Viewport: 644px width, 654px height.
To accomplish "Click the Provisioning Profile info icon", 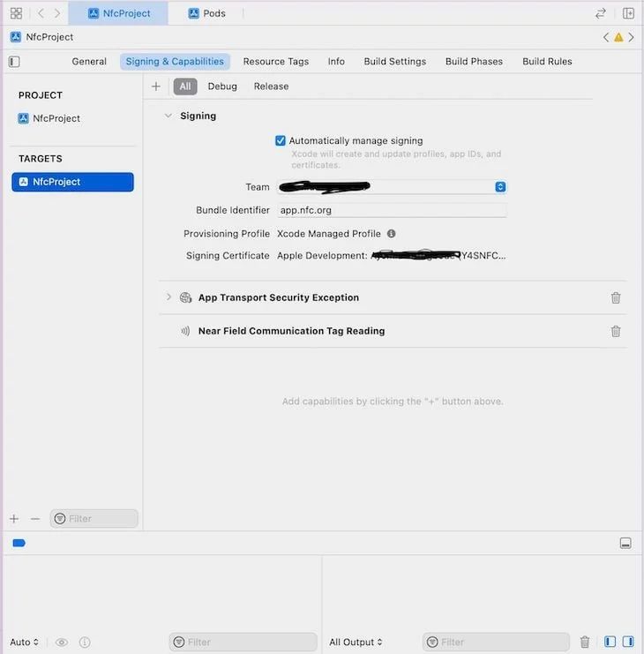I will (391, 234).
